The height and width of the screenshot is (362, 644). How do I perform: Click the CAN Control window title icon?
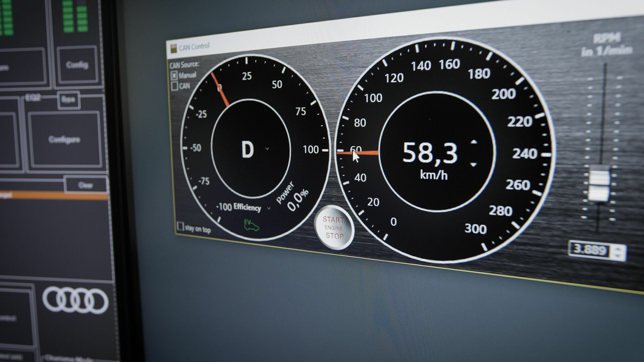coord(173,49)
